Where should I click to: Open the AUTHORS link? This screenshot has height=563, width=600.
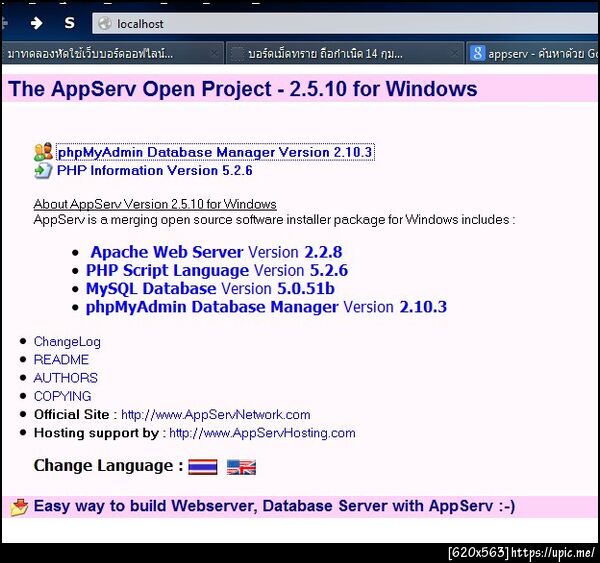(66, 378)
